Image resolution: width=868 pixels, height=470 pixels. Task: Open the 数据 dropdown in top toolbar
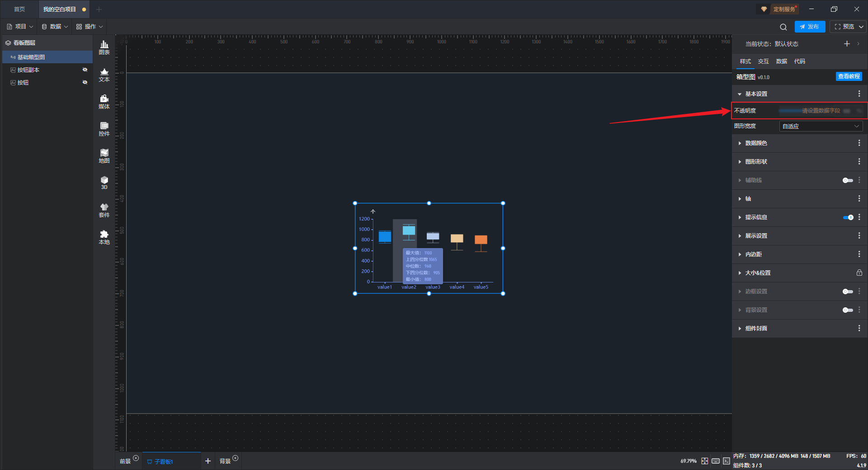55,27
